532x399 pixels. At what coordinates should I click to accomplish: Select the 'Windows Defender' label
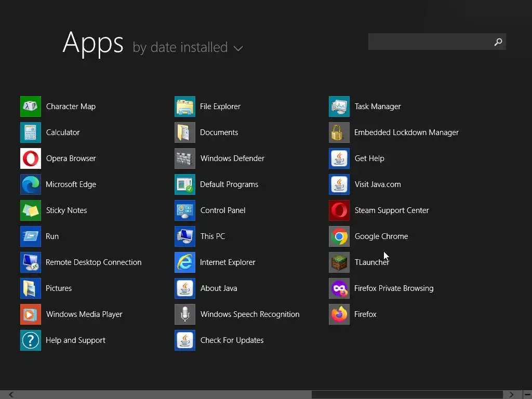click(232, 158)
